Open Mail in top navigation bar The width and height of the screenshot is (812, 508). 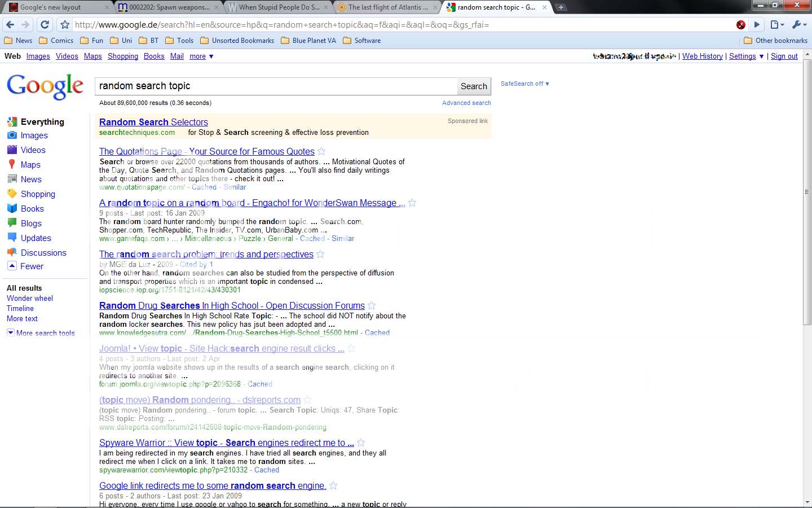(x=177, y=56)
